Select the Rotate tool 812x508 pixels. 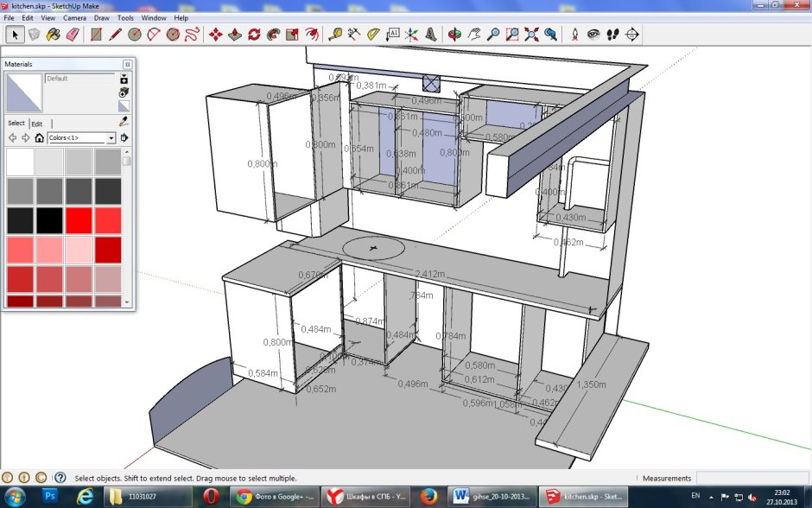[254, 34]
